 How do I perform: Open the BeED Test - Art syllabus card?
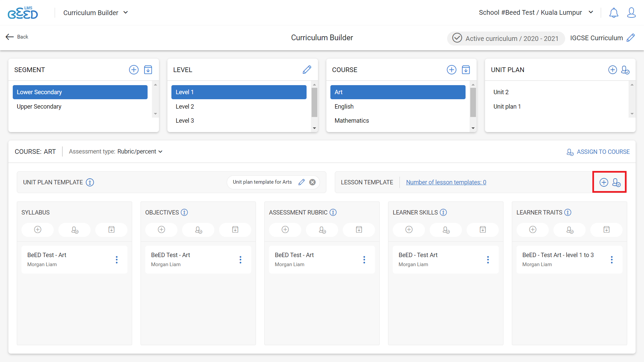coord(74,259)
